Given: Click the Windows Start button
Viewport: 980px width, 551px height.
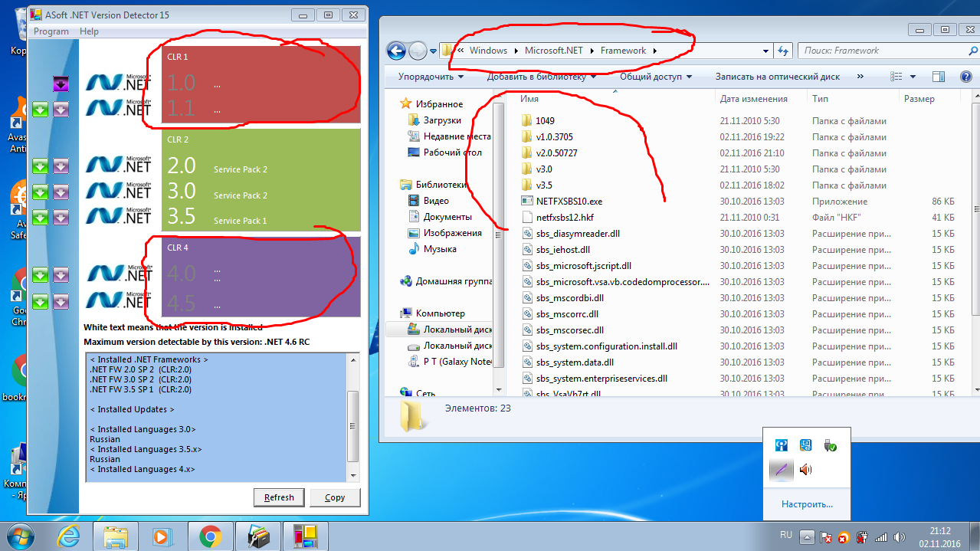Looking at the screenshot, I should click(x=21, y=535).
